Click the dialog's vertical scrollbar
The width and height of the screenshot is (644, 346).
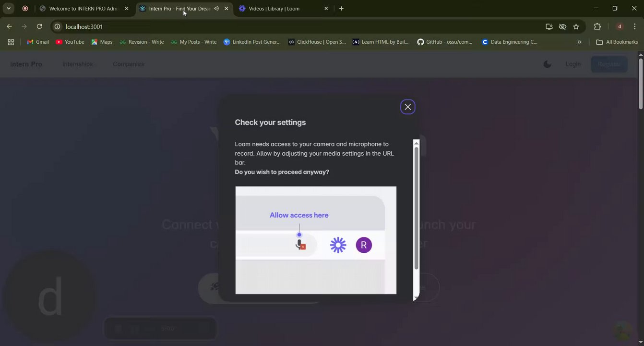[x=416, y=208]
